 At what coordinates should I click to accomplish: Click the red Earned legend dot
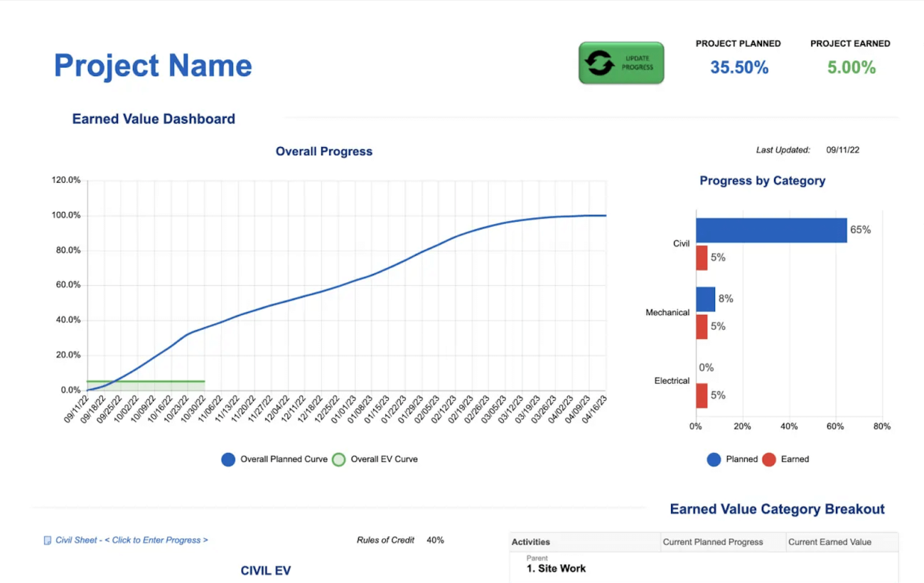tap(768, 459)
